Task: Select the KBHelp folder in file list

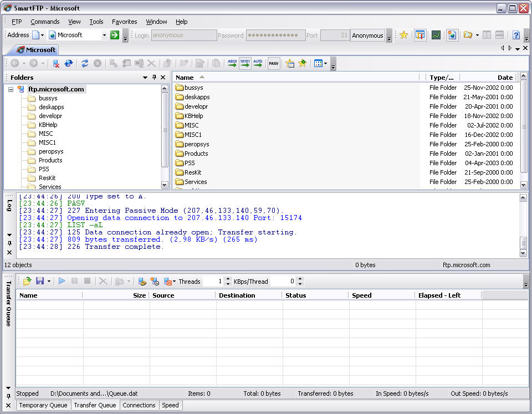Action: (194, 116)
